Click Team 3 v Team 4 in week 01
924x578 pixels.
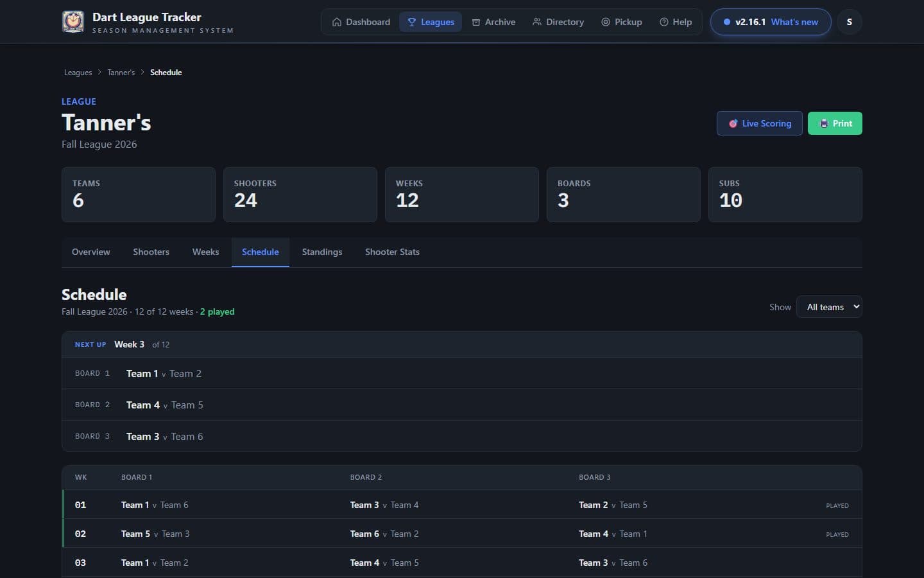coord(384,505)
